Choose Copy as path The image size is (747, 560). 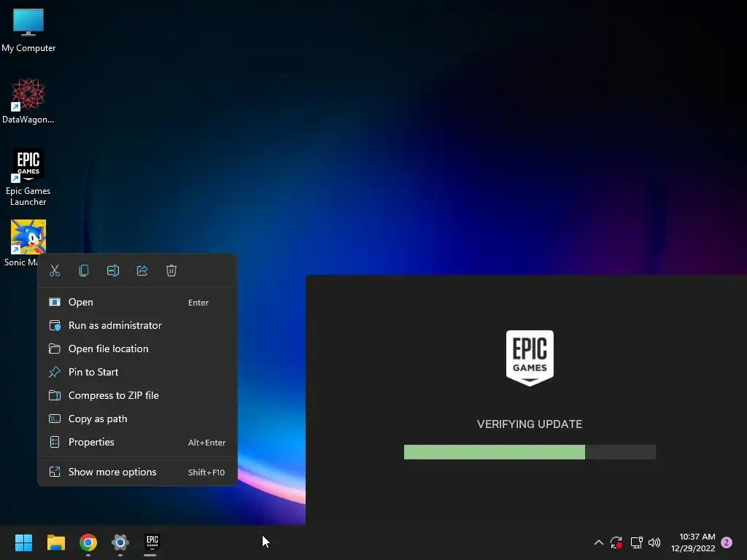pyautogui.click(x=137, y=419)
